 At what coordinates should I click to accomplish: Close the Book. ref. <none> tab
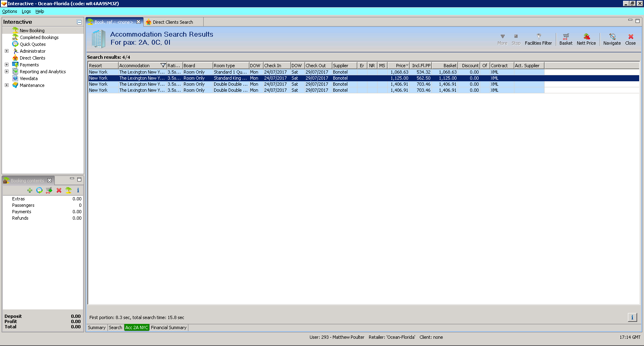pyautogui.click(x=138, y=22)
